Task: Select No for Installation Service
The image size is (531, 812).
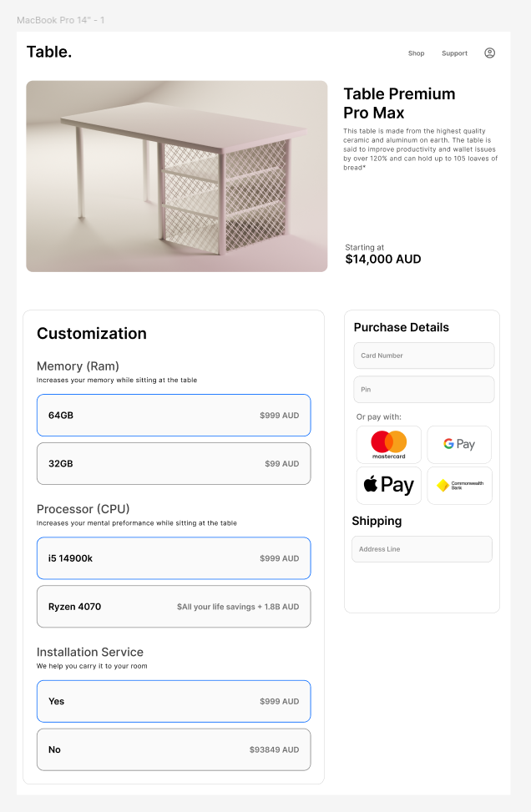Action: point(174,749)
